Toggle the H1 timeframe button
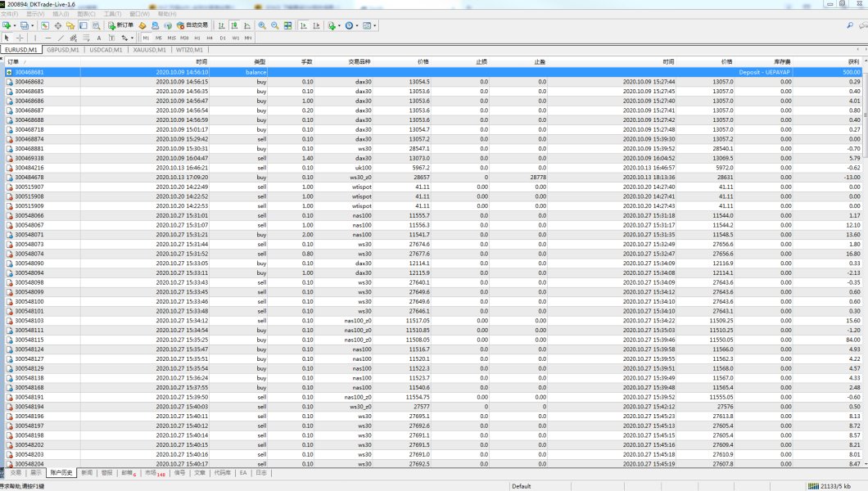Viewport: 868px width, 491px height. pos(197,38)
